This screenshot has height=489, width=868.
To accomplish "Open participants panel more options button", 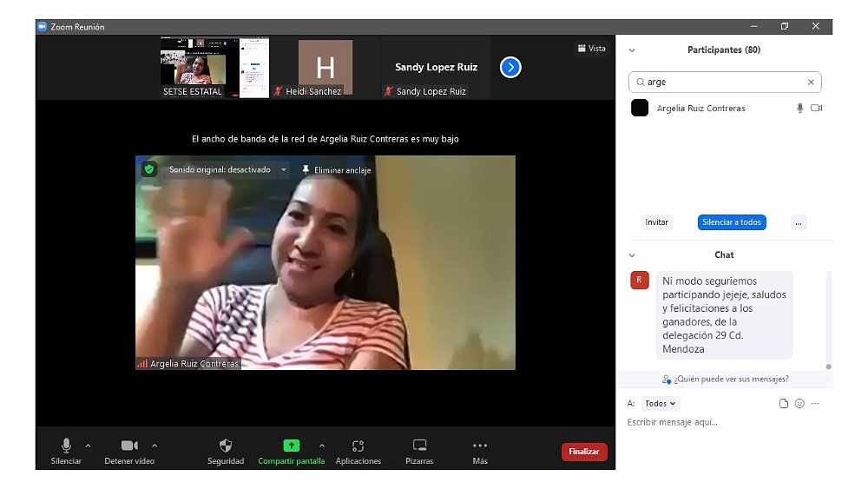I will point(799,222).
